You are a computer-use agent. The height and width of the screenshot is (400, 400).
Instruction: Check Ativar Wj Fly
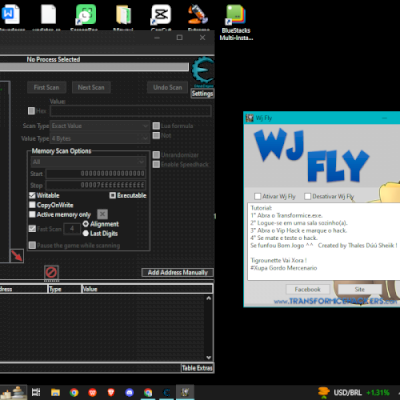pyautogui.click(x=257, y=196)
